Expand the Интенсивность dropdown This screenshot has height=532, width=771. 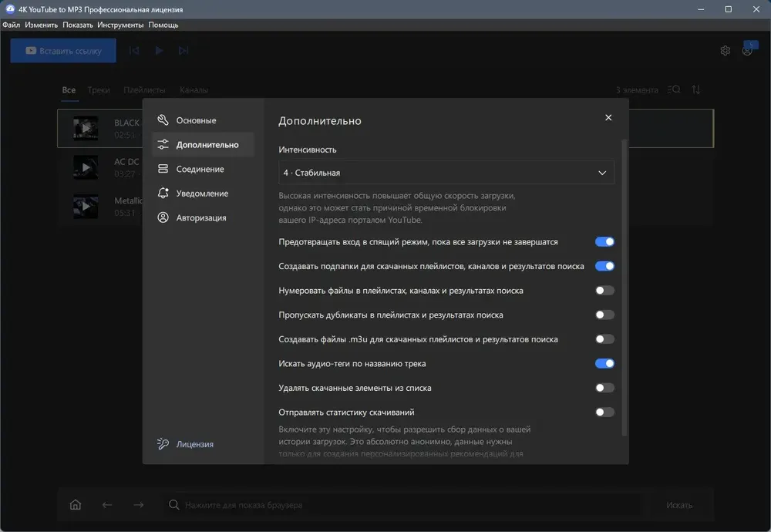coord(446,173)
